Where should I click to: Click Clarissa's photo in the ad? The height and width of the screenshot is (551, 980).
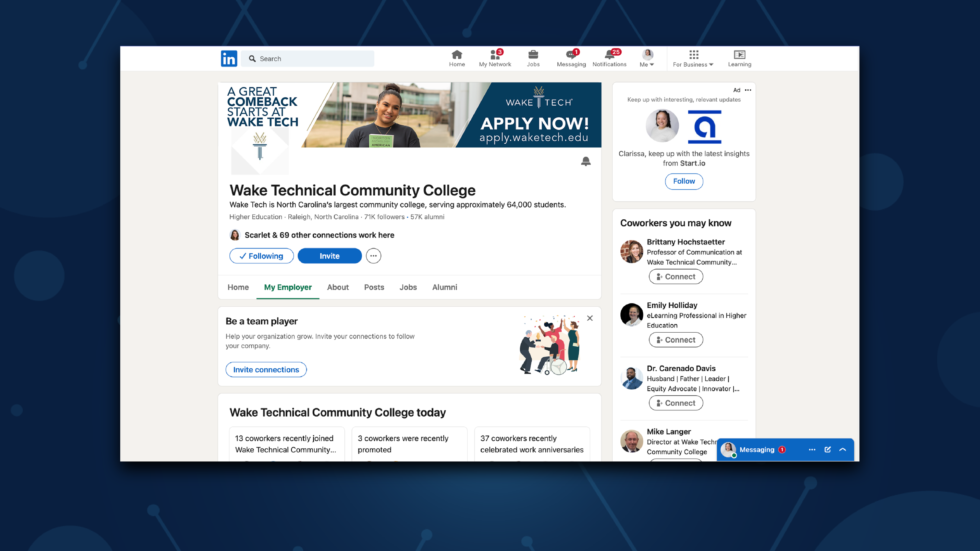pos(662,126)
